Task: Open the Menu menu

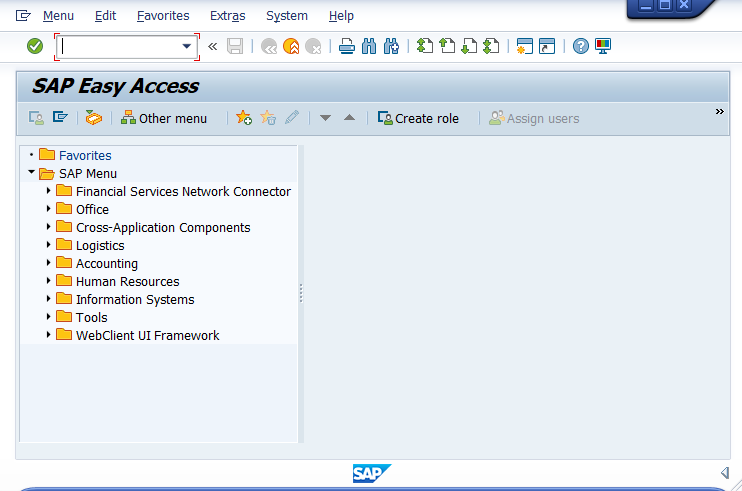Action: tap(58, 16)
